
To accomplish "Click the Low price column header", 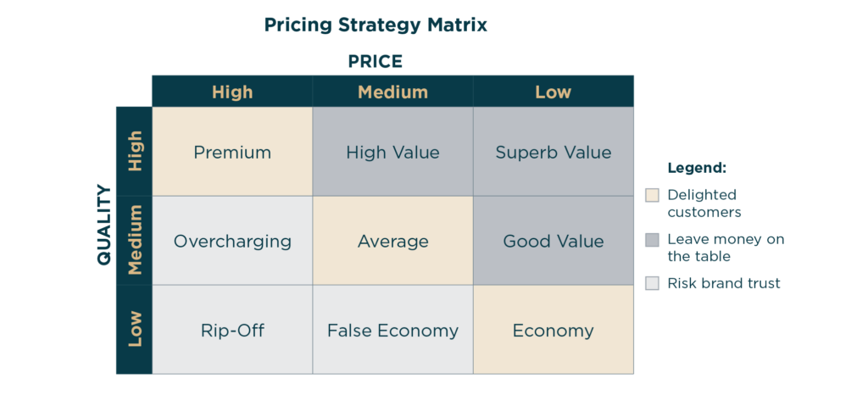I will pyautogui.click(x=553, y=92).
